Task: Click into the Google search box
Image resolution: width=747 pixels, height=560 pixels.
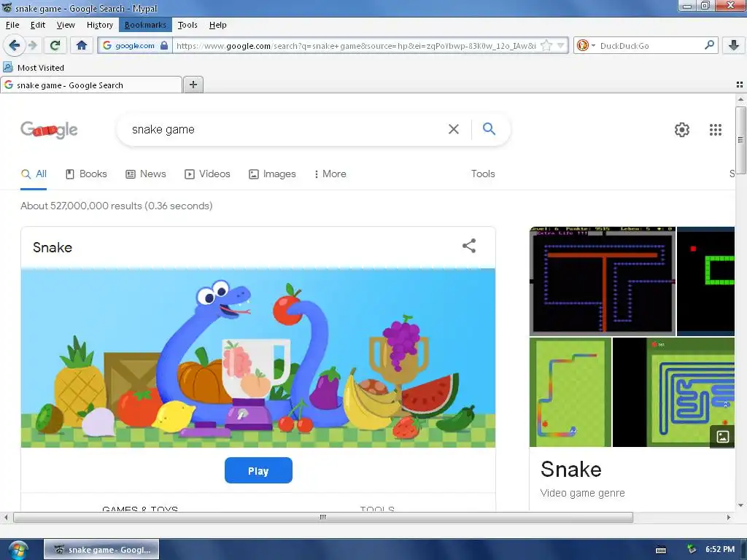Action: click(x=286, y=129)
